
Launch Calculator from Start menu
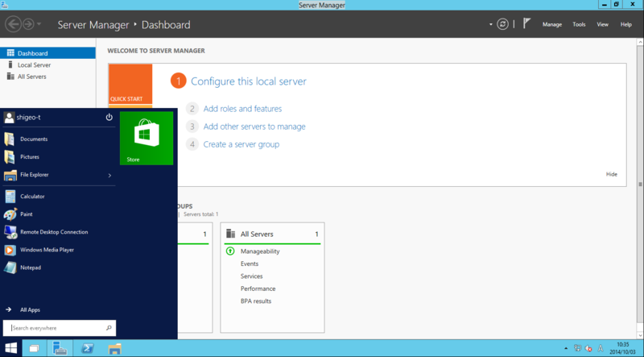59,196
